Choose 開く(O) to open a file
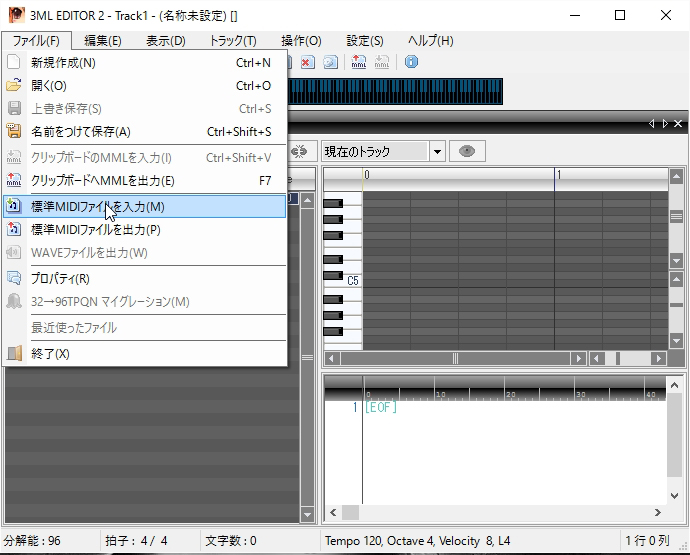This screenshot has width=690, height=555. point(144,85)
